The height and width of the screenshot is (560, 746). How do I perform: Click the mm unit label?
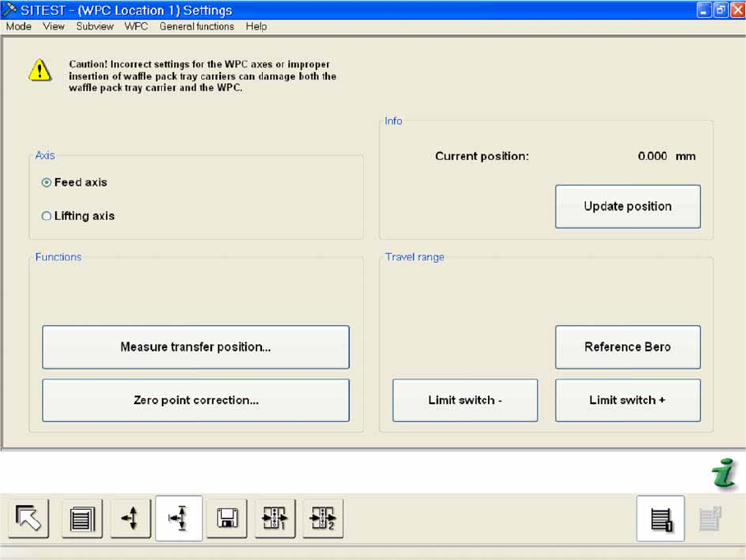(685, 156)
